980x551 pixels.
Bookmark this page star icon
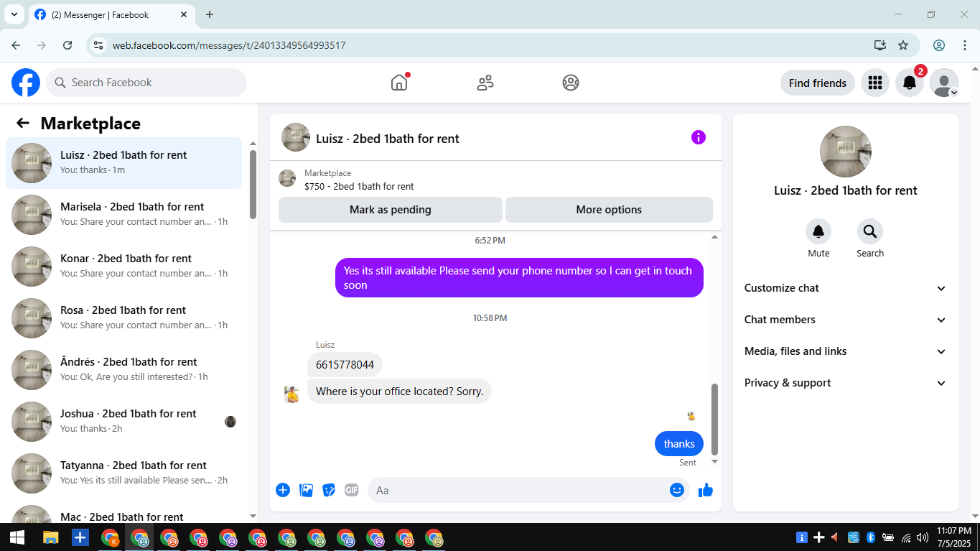pyautogui.click(x=903, y=45)
